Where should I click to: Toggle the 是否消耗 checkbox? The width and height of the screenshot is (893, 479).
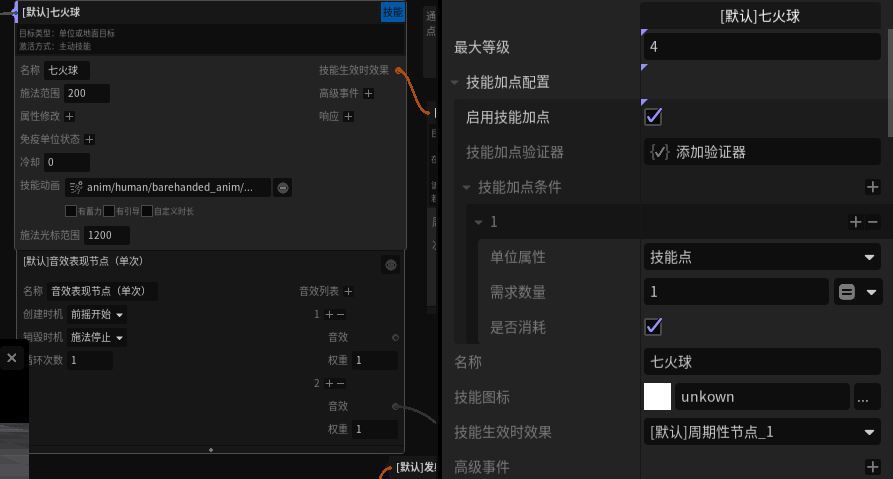point(653,327)
